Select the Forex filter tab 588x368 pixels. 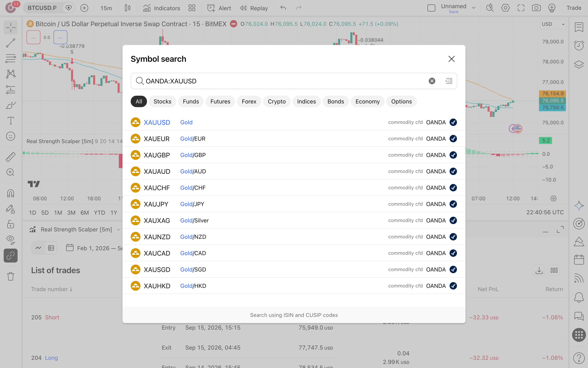point(249,101)
